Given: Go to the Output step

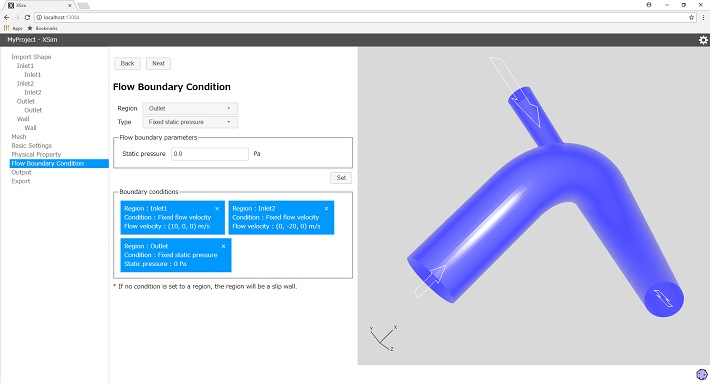Looking at the screenshot, I should pyautogui.click(x=21, y=172).
